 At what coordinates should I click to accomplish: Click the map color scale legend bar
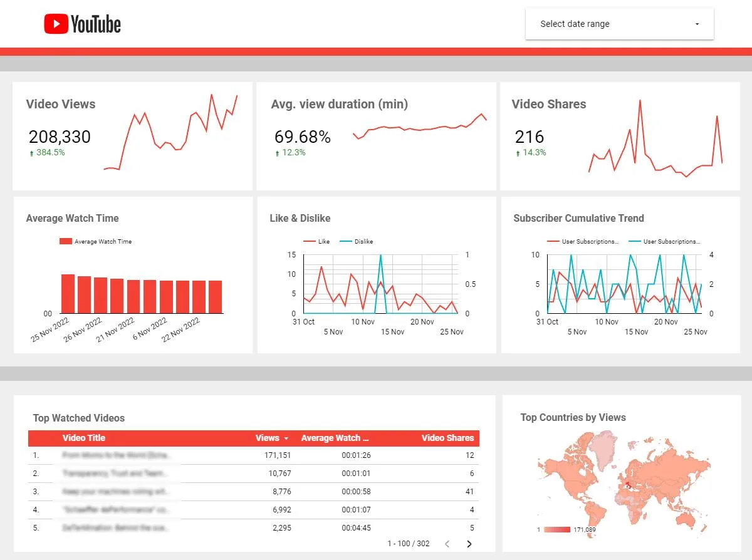[556, 530]
